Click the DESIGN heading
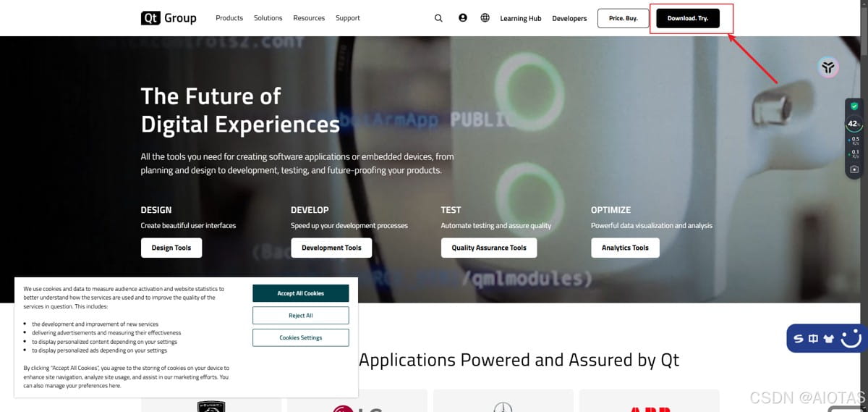The image size is (868, 412). (156, 210)
